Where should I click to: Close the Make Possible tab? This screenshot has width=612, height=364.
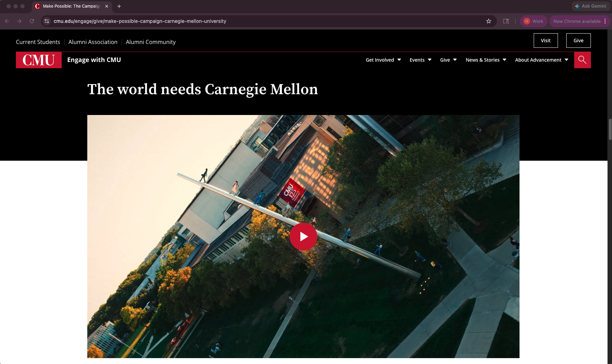pos(107,6)
